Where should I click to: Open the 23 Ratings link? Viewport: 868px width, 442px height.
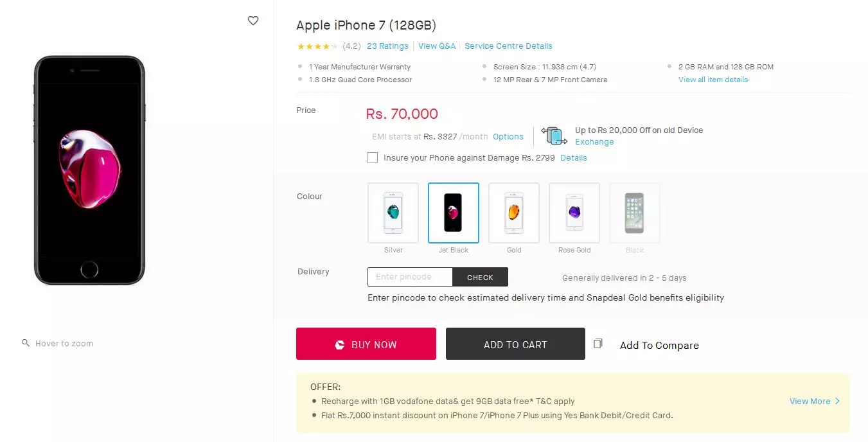(387, 46)
